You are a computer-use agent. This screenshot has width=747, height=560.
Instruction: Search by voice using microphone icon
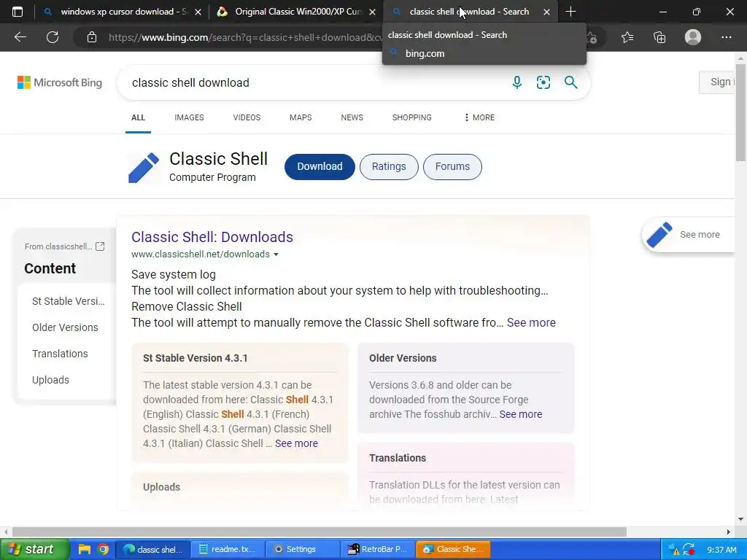pos(517,82)
